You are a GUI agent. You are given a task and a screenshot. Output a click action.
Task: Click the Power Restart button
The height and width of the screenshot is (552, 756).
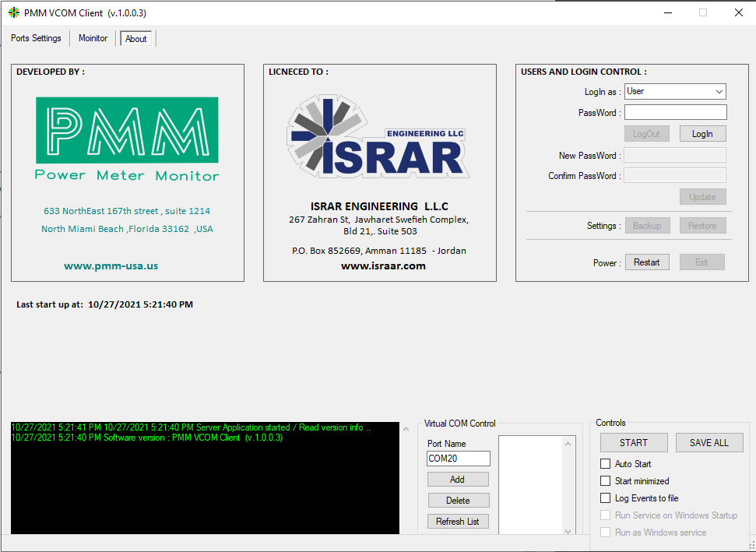647,262
